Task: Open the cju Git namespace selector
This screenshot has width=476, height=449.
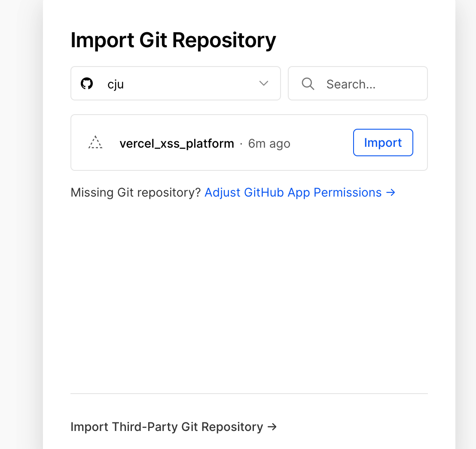Action: click(x=175, y=83)
